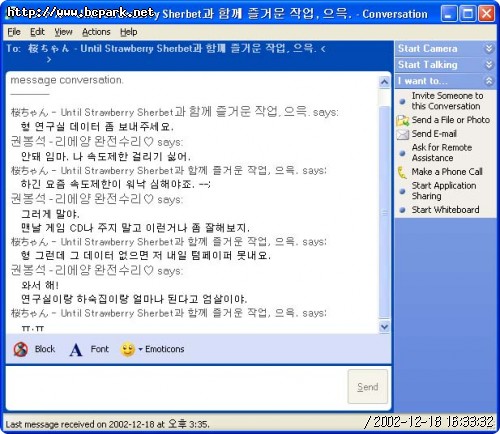The width and height of the screenshot is (500, 434).
Task: Click the Emoticons label
Action: point(165,349)
